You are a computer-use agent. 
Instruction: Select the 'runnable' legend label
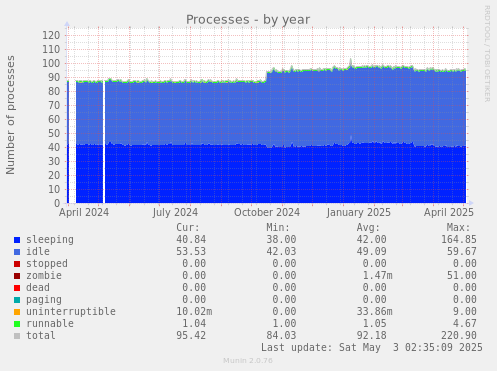tap(50, 324)
